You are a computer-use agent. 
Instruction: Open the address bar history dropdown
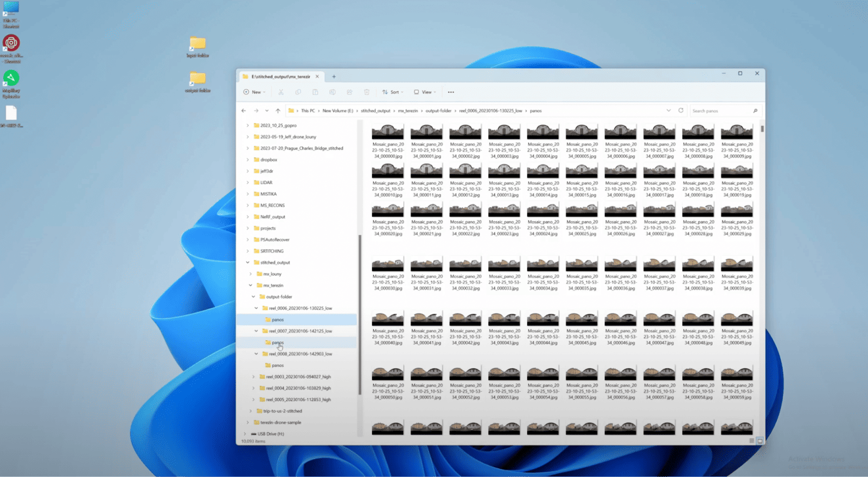(x=668, y=111)
